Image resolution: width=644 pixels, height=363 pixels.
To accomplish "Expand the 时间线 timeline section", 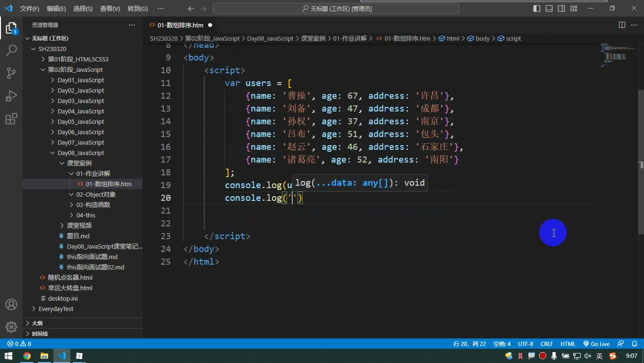I will pyautogui.click(x=83, y=334).
